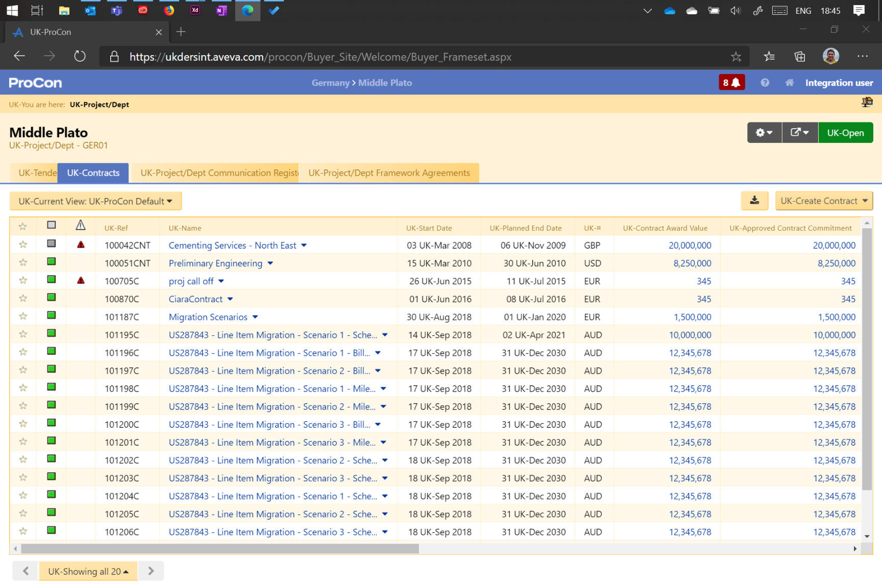
Task: Click the green UK-Open button
Action: (x=845, y=133)
